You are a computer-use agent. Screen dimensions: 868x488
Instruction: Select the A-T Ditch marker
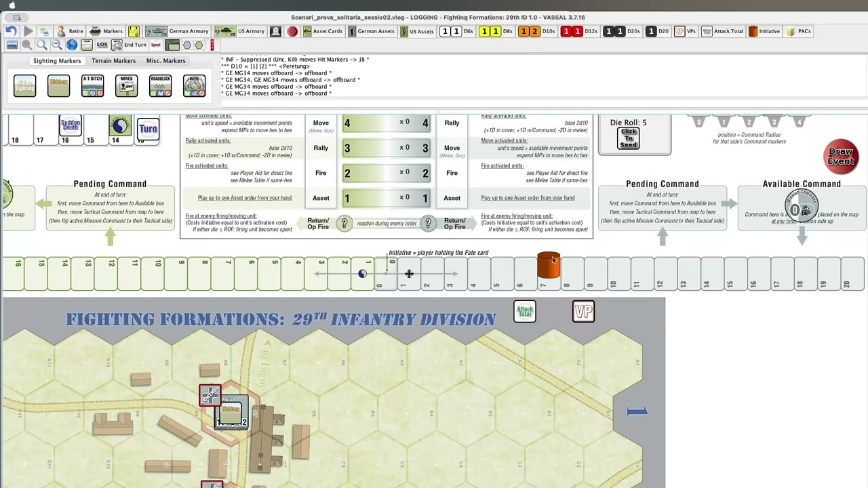[92, 85]
